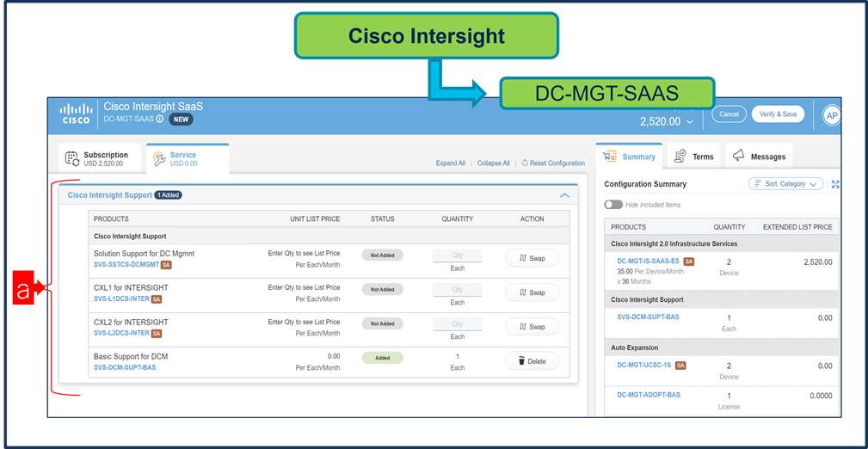The height and width of the screenshot is (449, 868).
Task: Click the Terms tab document icon
Action: [x=680, y=157]
